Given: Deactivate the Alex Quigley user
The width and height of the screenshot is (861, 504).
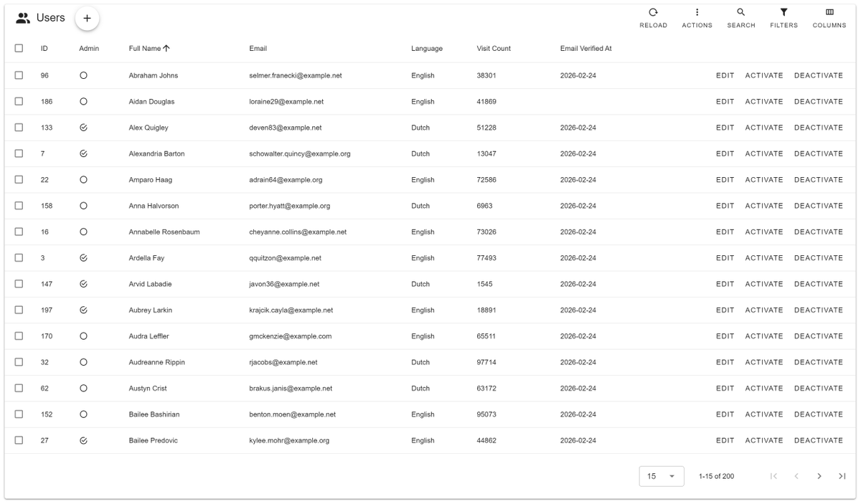Looking at the screenshot, I should tap(819, 128).
